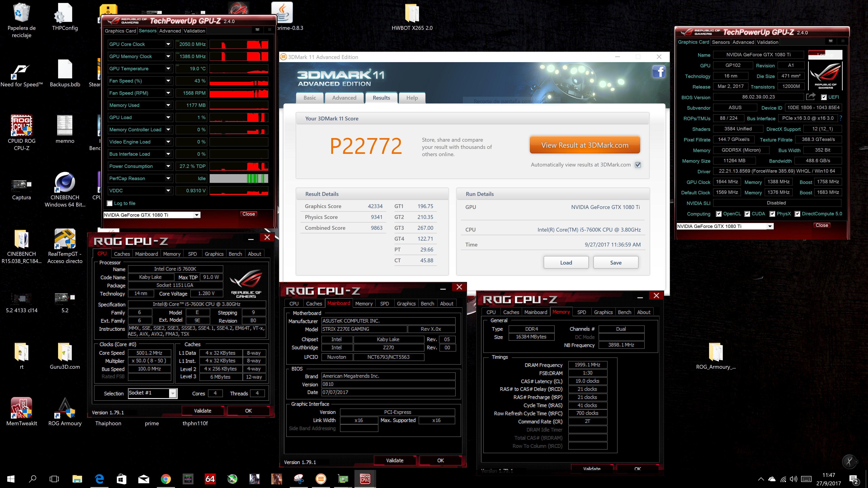Click the Bus Interface question mark in GPU-Z

click(841, 118)
